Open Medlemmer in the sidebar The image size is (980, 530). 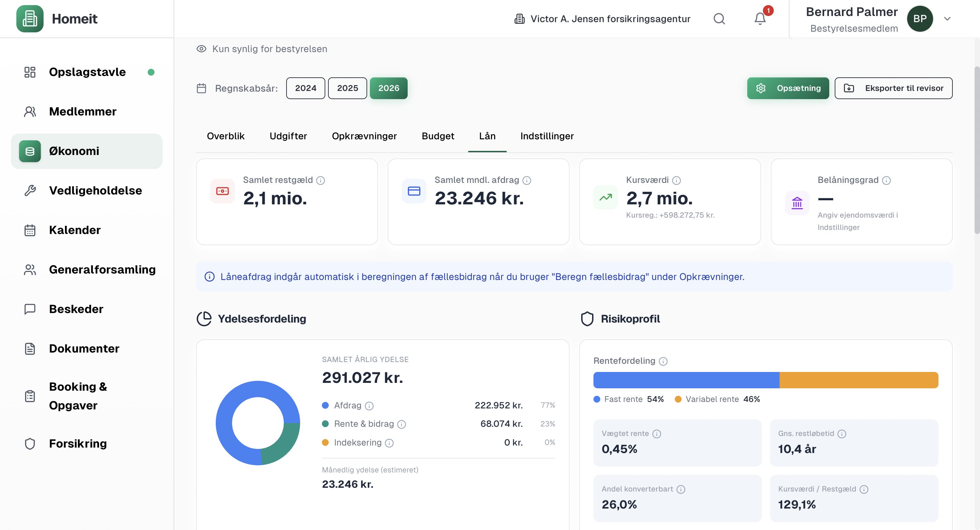[x=83, y=111]
